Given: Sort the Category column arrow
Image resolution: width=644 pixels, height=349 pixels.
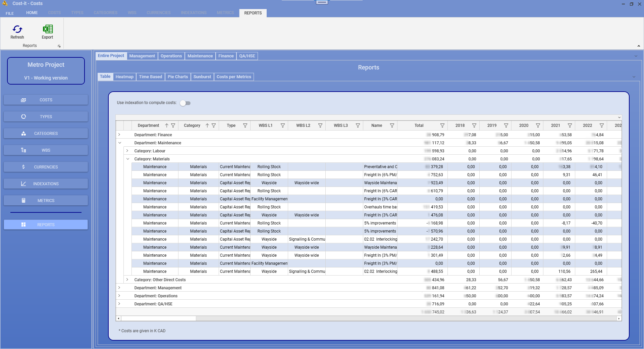Looking at the screenshot, I should pos(207,126).
